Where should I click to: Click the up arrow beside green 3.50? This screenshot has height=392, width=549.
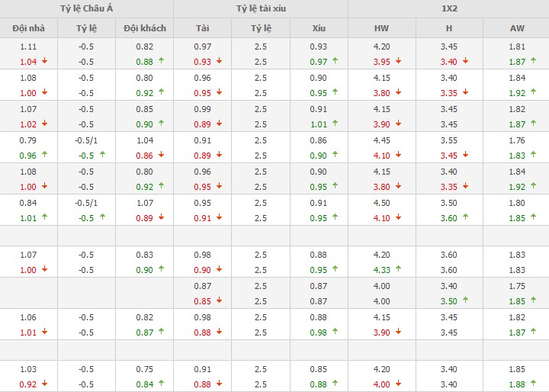tap(465, 300)
